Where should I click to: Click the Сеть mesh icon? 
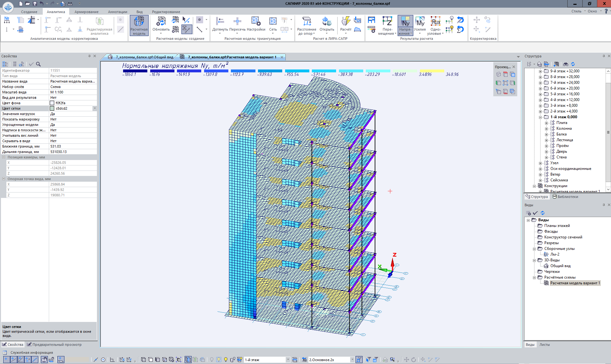273,22
